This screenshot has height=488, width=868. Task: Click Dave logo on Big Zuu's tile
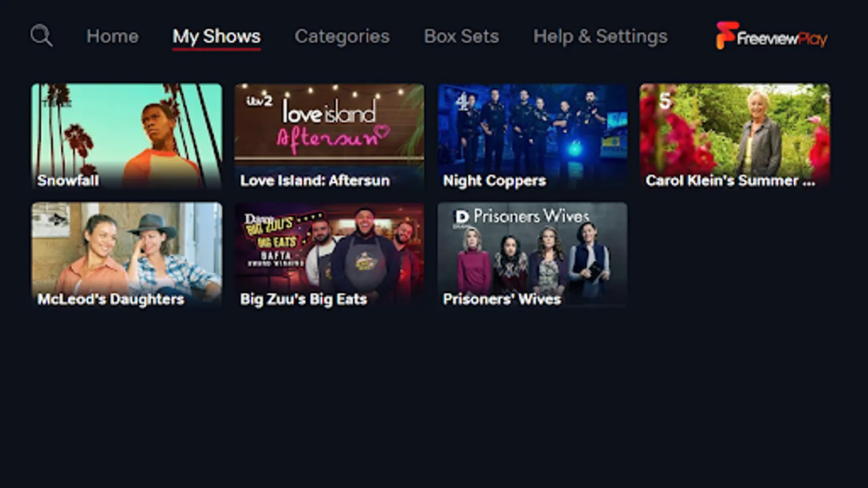[x=257, y=218]
